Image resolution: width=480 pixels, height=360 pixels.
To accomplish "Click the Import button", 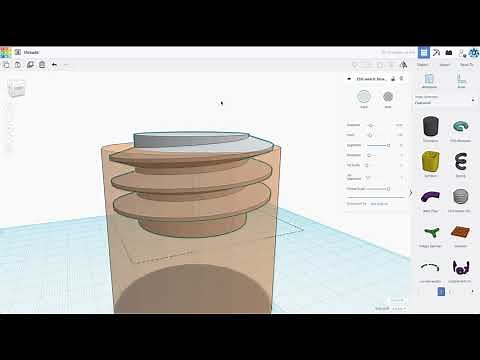I will [423, 65].
